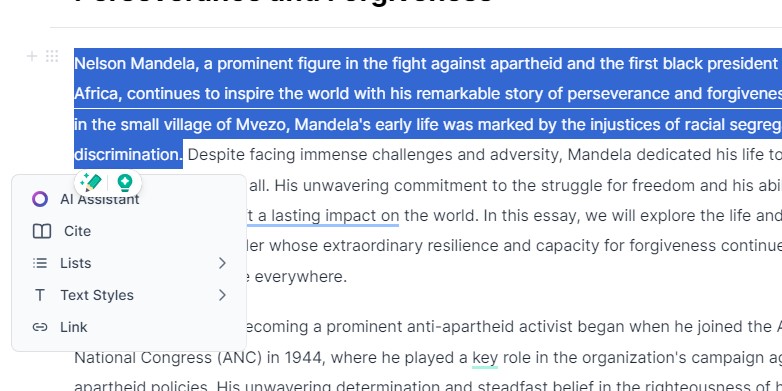The image size is (782, 391).
Task: Click the plus icon to add a block
Action: click(x=31, y=56)
